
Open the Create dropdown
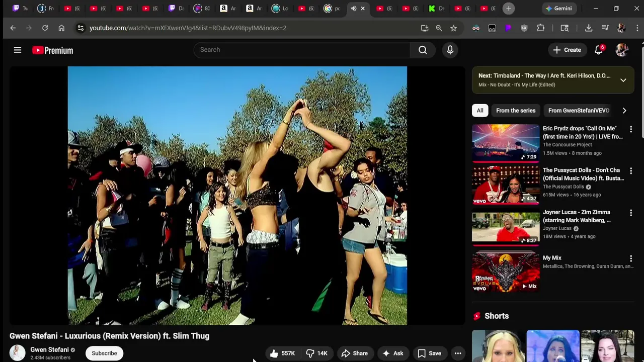pos(567,50)
